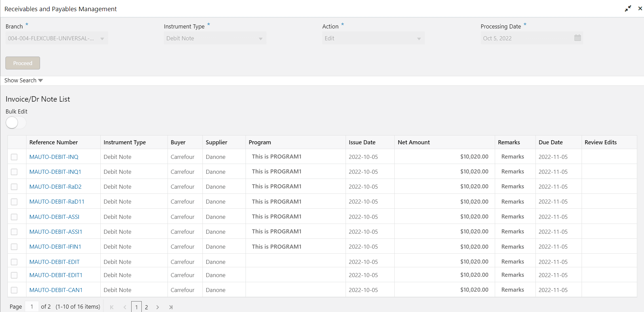644x312 pixels.
Task: Click Remarks in the MAUTO-DEBIT-INQ row
Action: click(x=513, y=157)
